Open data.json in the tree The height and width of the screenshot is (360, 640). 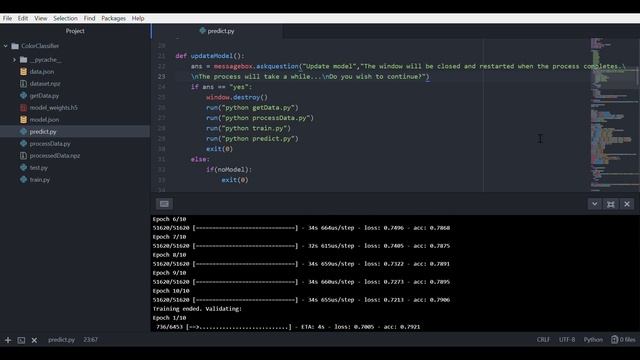click(42, 72)
